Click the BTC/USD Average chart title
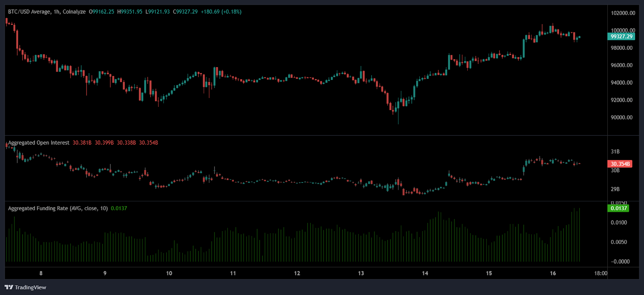 (47, 12)
